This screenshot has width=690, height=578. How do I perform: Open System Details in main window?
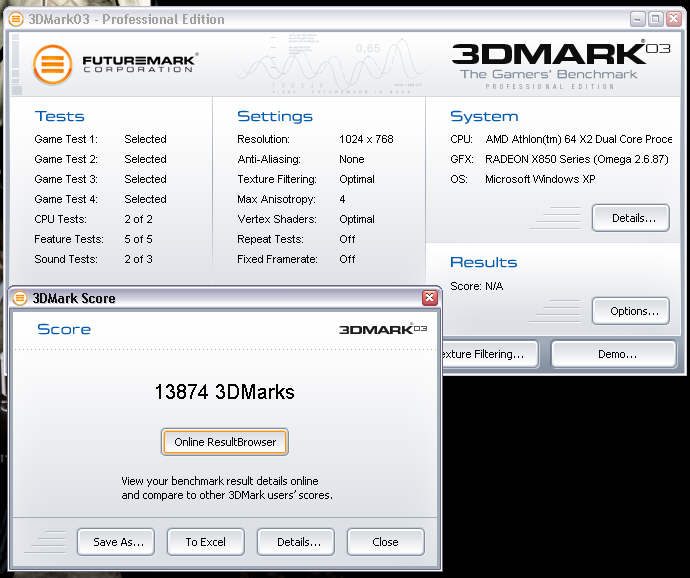[x=631, y=218]
